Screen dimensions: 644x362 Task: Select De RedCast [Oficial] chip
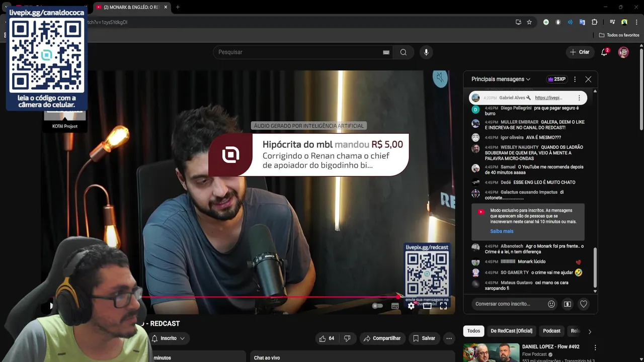pos(511,331)
